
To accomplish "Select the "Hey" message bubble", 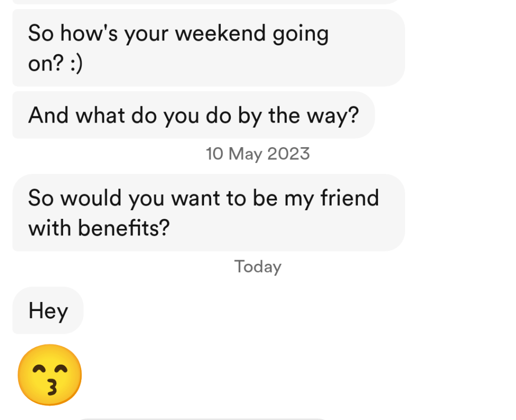I will [48, 311].
